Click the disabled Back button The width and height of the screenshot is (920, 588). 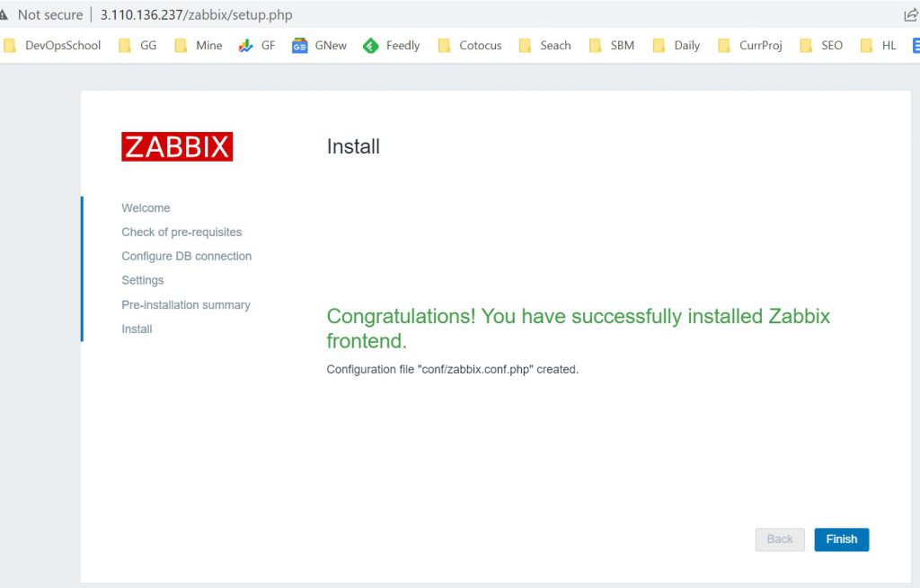(779, 540)
